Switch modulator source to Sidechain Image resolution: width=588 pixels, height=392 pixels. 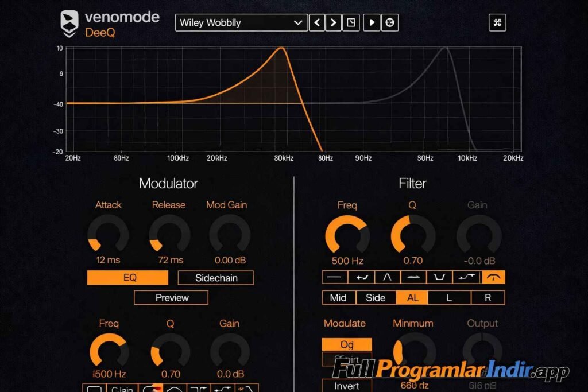point(216,278)
